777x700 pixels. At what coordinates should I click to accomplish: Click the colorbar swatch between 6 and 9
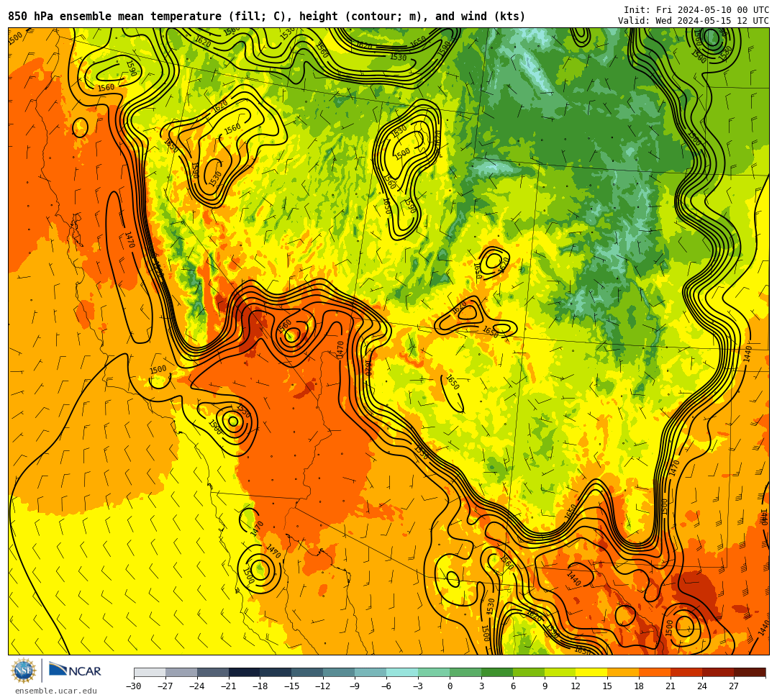click(x=529, y=672)
